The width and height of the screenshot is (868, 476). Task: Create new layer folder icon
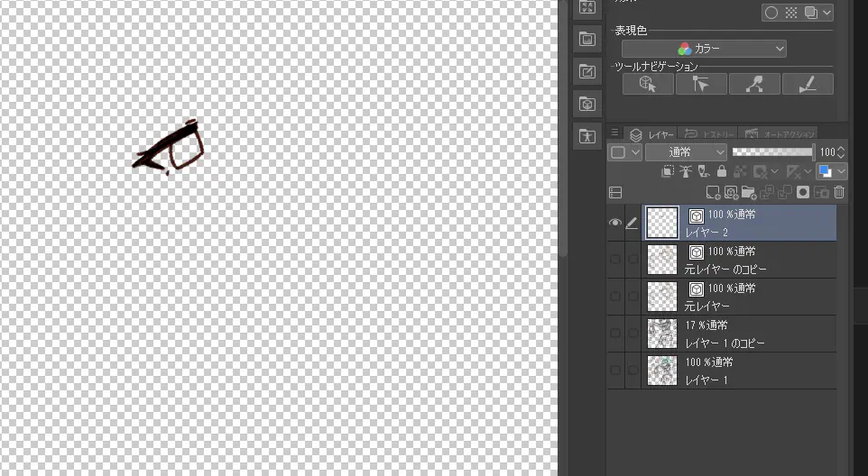click(x=749, y=192)
